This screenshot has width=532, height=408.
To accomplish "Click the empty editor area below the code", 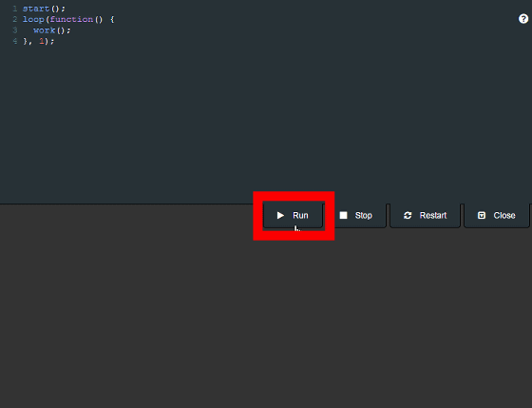I will (x=266, y=123).
